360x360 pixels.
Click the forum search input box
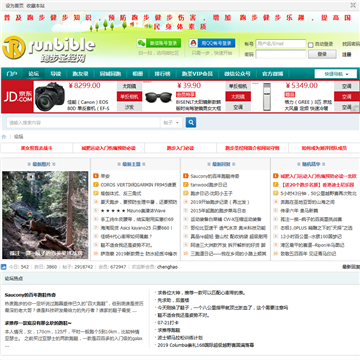pyautogui.click(x=83, y=123)
